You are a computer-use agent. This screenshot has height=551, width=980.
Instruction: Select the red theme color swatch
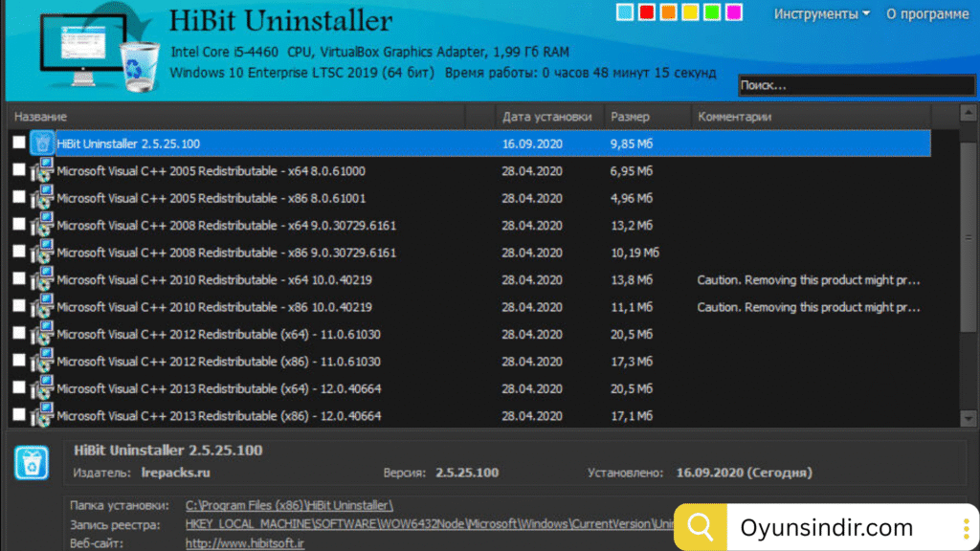(647, 12)
